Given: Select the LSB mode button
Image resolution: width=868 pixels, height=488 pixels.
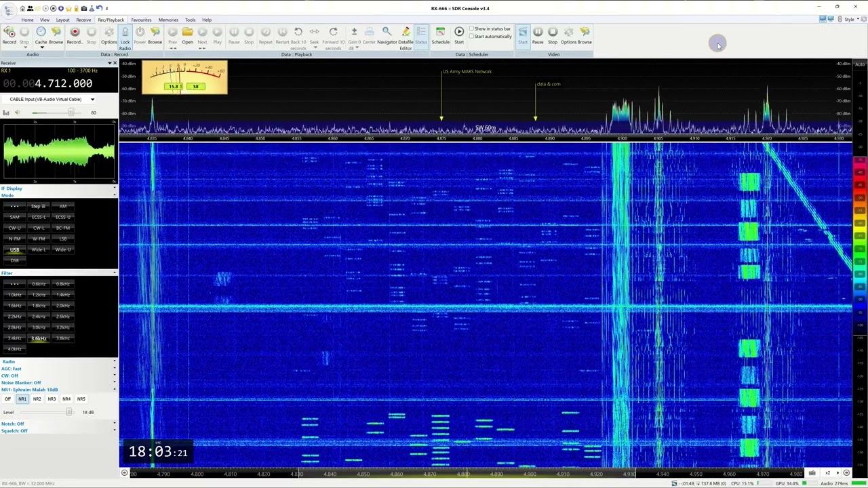Looking at the screenshot, I should [62, 239].
